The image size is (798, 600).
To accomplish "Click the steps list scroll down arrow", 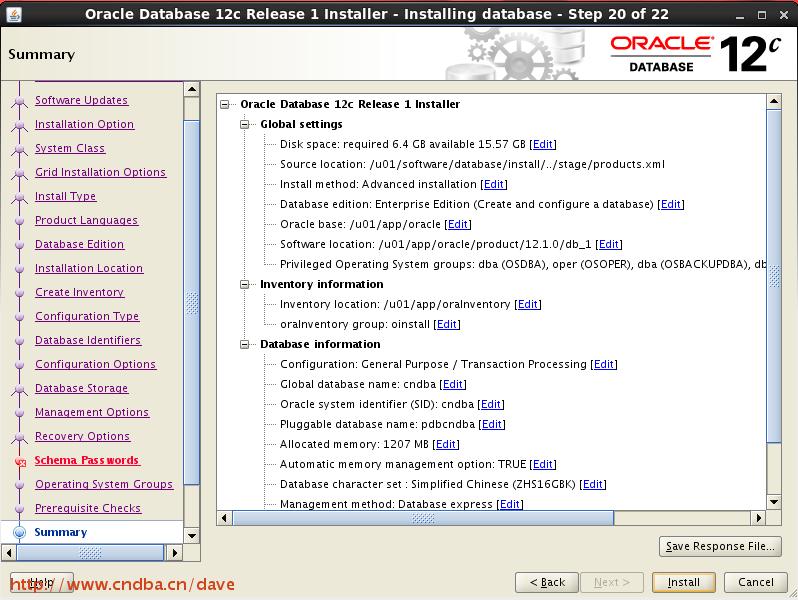I will [192, 535].
